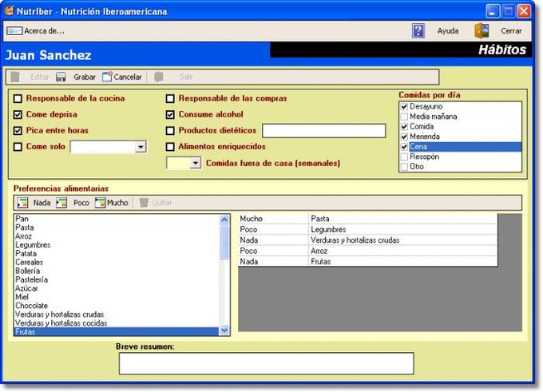
Task: Select the Poco Arroz preference row
Action: click(x=368, y=251)
